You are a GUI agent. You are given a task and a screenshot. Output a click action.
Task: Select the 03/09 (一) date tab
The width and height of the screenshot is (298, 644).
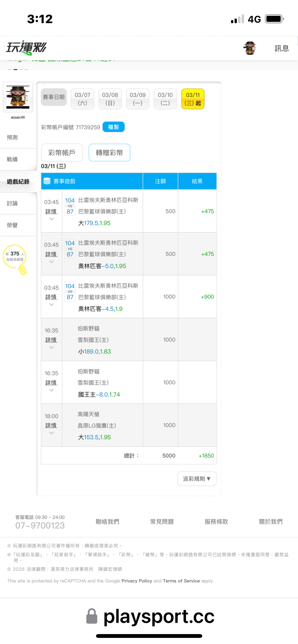coord(138,99)
